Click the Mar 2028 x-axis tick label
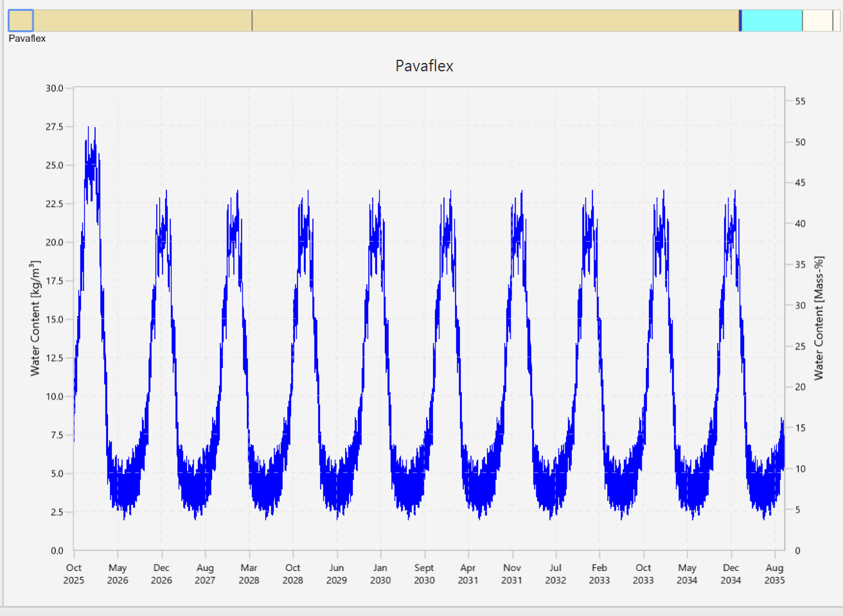This screenshot has height=616, width=843. [x=249, y=574]
